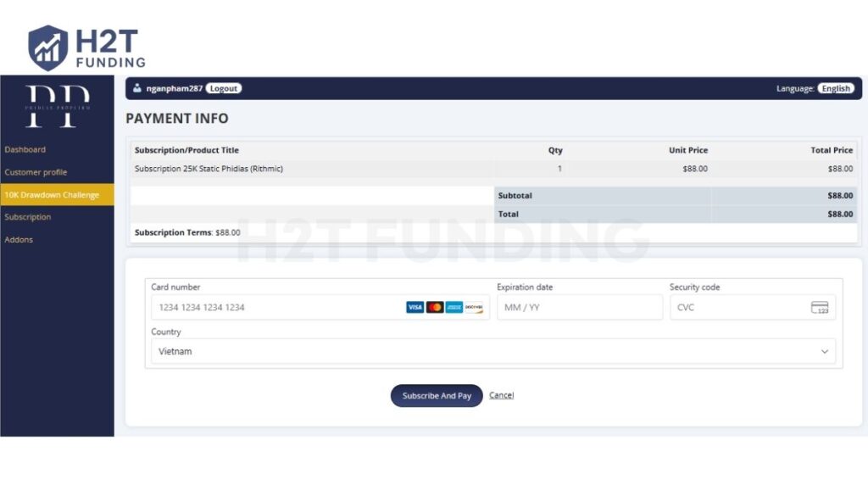Click the CVC card hint icon
Viewport: 868px width, 485px height.
pos(820,307)
